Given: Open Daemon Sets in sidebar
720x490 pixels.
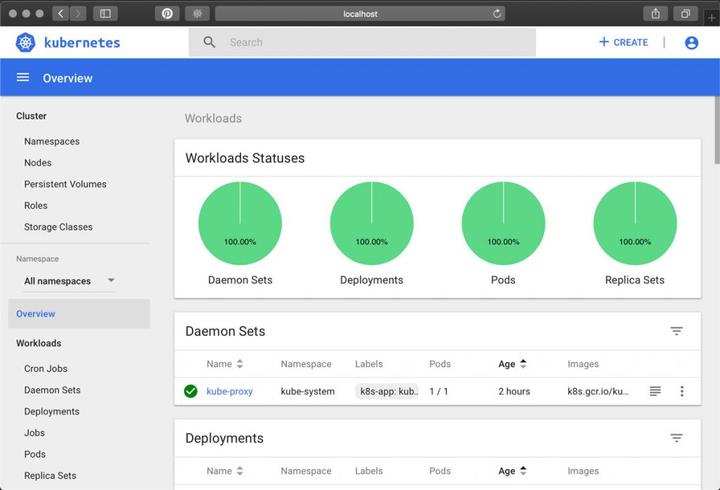Looking at the screenshot, I should coord(52,390).
